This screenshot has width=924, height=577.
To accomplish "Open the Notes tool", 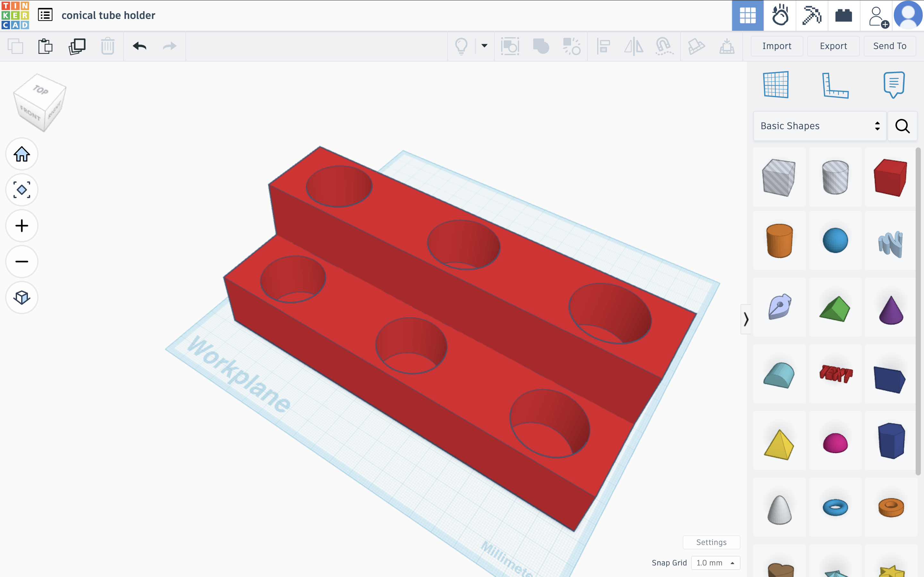I will [894, 85].
